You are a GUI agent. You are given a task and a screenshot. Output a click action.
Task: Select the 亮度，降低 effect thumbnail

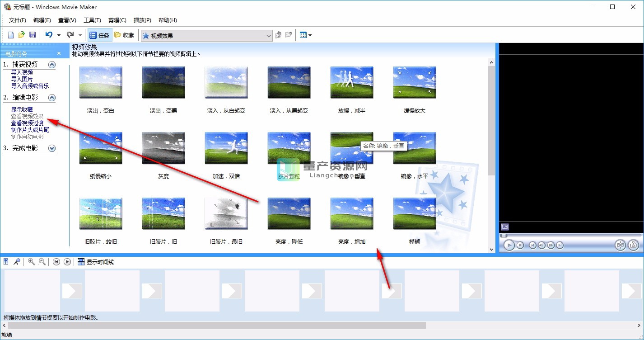[x=289, y=213]
